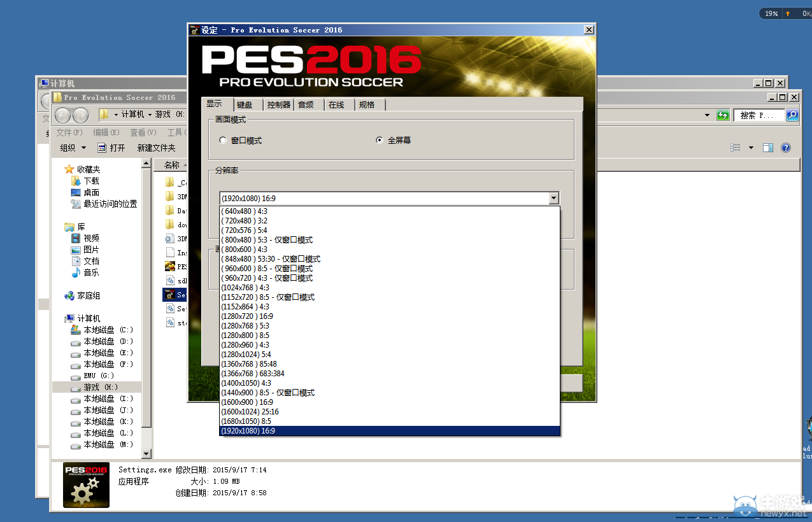
Task: Open Explorer help via the question mark icon
Action: coord(786,148)
